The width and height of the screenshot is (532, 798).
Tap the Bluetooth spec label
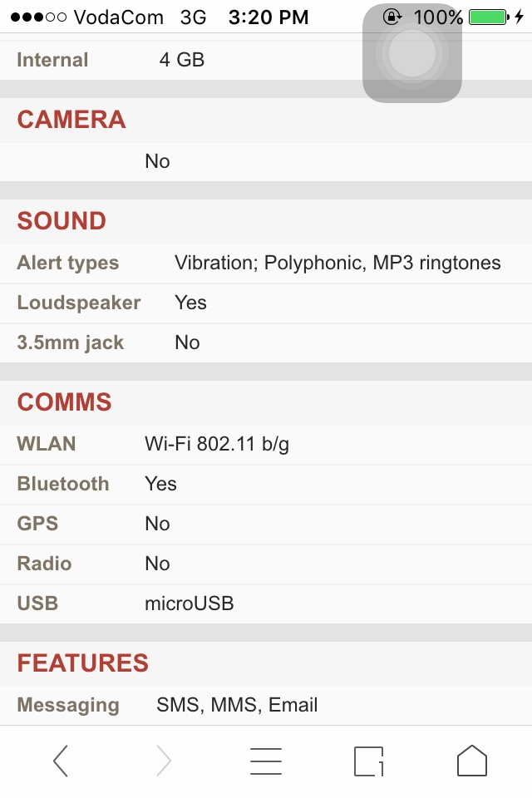tap(63, 484)
